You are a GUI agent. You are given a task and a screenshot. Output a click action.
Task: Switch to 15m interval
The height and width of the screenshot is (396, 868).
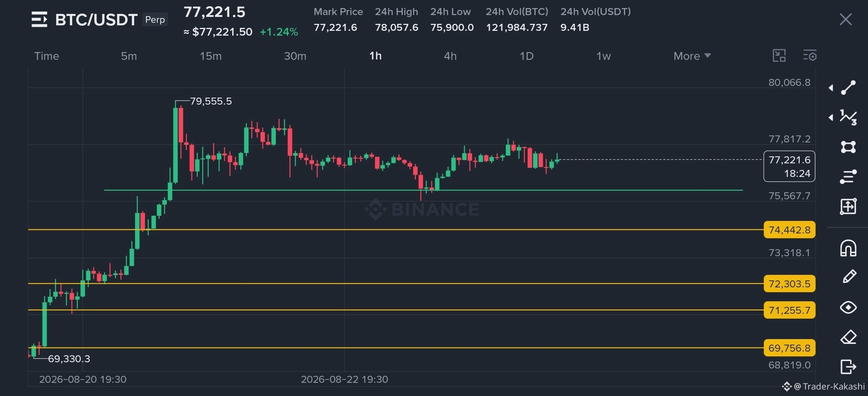(x=211, y=56)
